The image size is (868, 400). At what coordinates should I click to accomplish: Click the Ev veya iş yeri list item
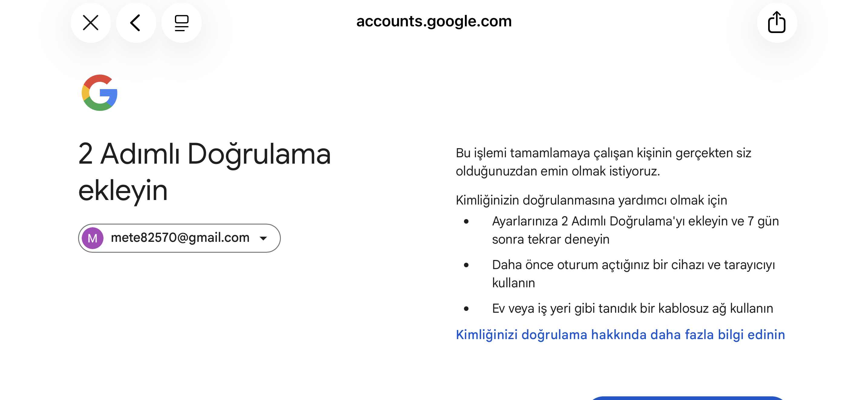pyautogui.click(x=633, y=308)
